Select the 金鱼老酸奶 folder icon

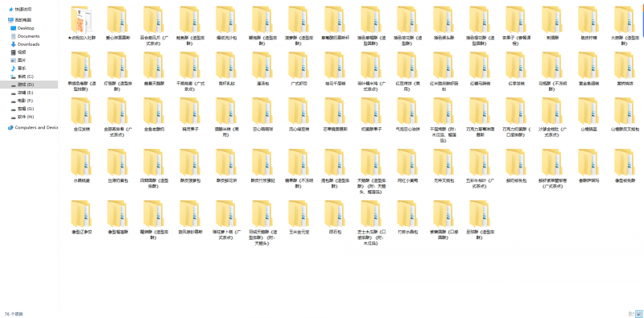click(x=154, y=111)
